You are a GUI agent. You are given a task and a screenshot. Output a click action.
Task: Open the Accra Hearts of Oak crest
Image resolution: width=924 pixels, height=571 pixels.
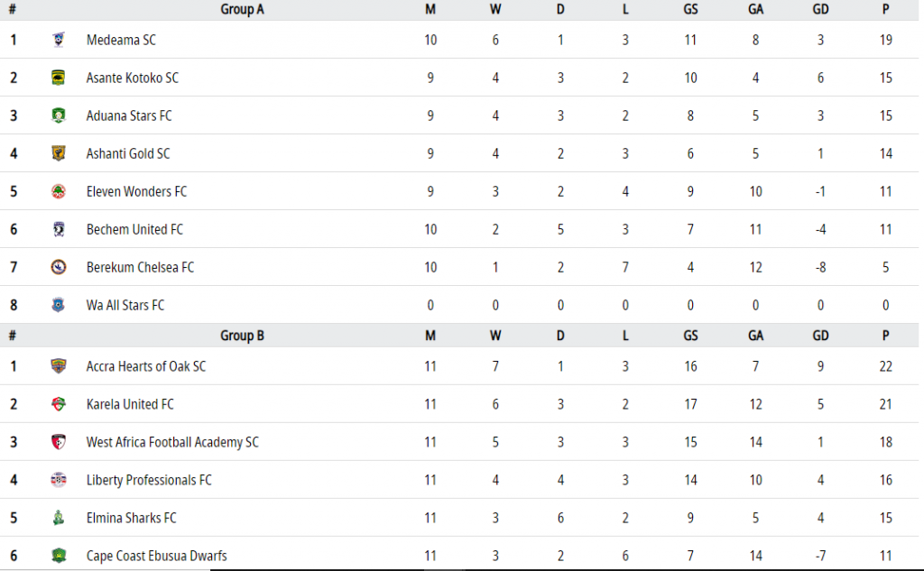coord(58,366)
